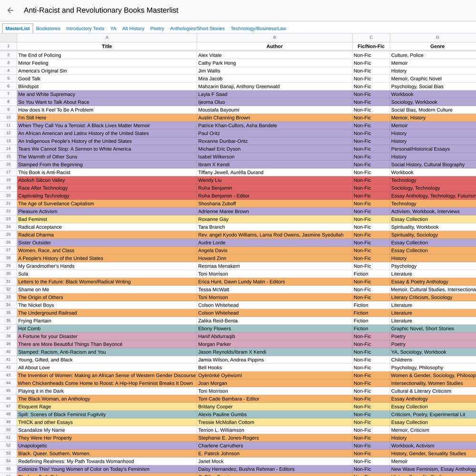Click the "Fic/Non-Fic" header cell

[371, 47]
